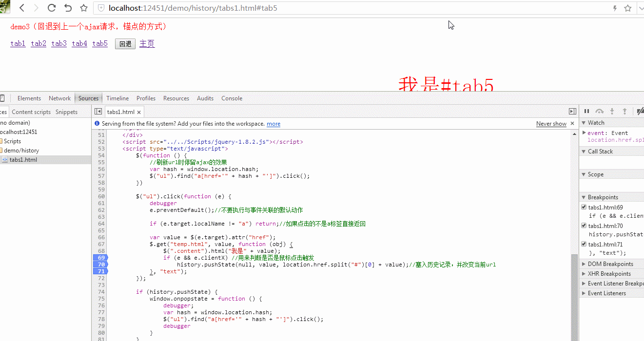
Task: Switch to the Timeline panel
Action: click(117, 98)
